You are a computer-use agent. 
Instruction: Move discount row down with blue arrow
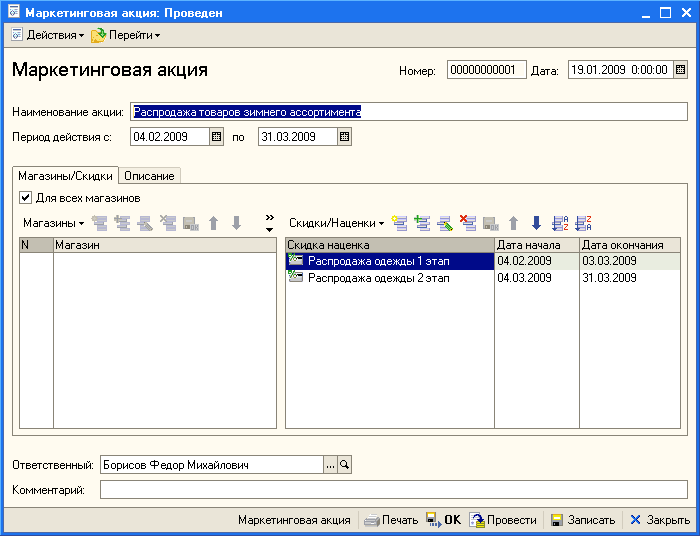[536, 223]
